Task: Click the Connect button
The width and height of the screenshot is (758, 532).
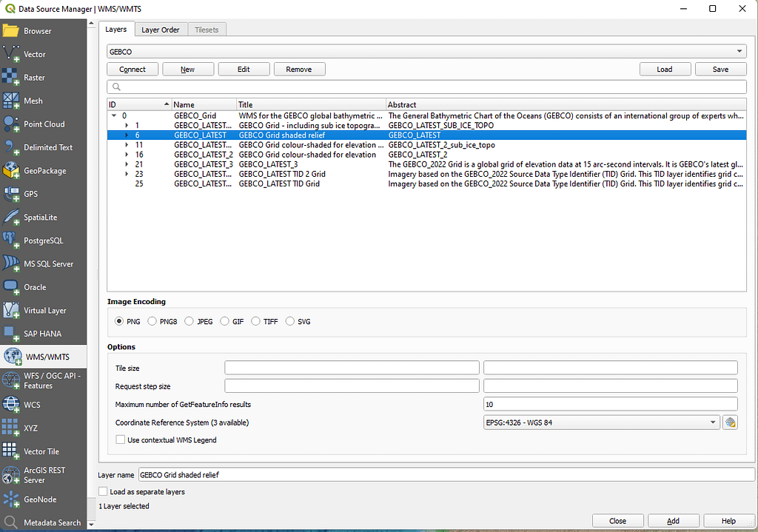Action: click(x=133, y=69)
